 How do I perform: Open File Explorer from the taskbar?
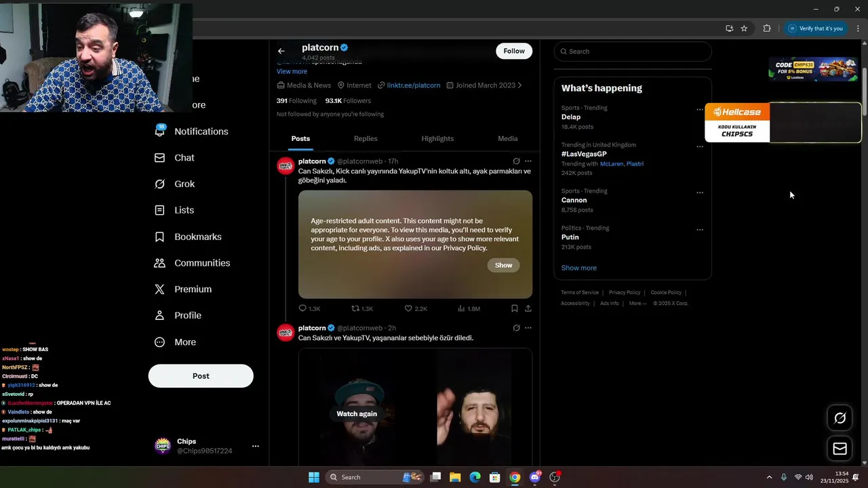455,477
